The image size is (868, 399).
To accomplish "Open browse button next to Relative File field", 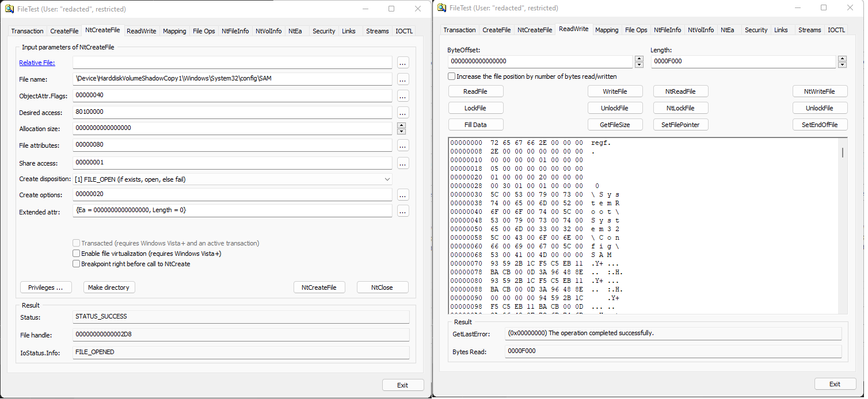I will coord(403,63).
